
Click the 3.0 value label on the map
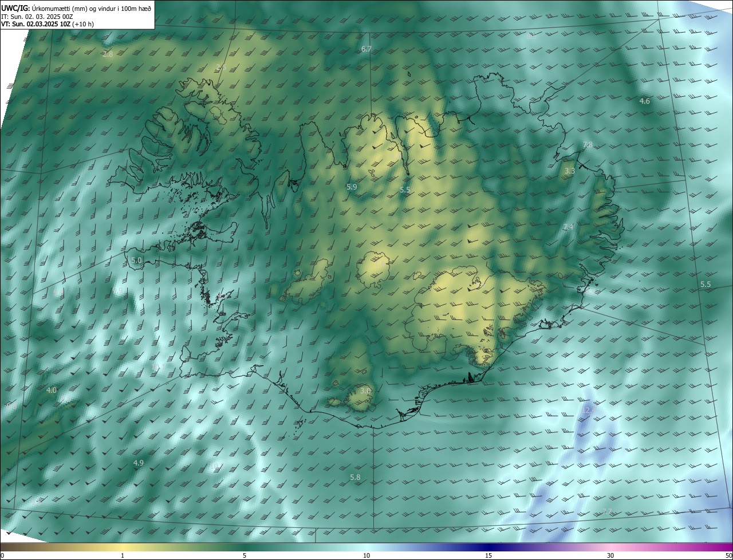(366, 391)
